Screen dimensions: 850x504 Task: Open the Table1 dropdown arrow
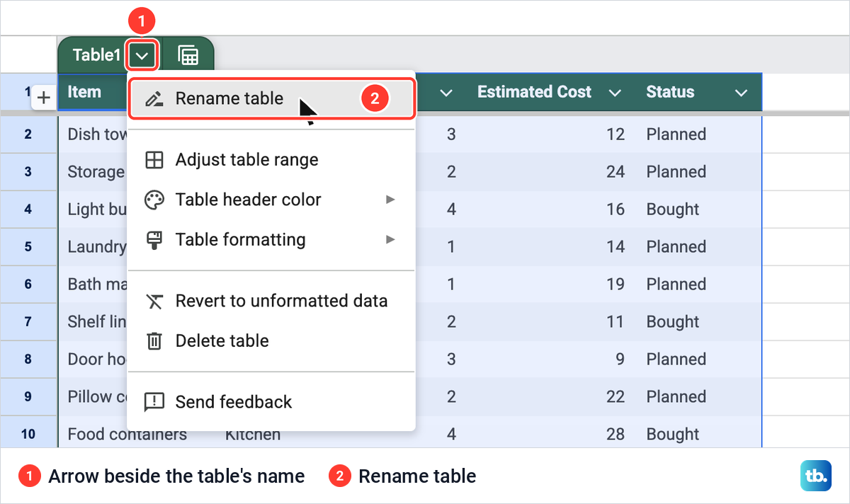pyautogui.click(x=142, y=55)
